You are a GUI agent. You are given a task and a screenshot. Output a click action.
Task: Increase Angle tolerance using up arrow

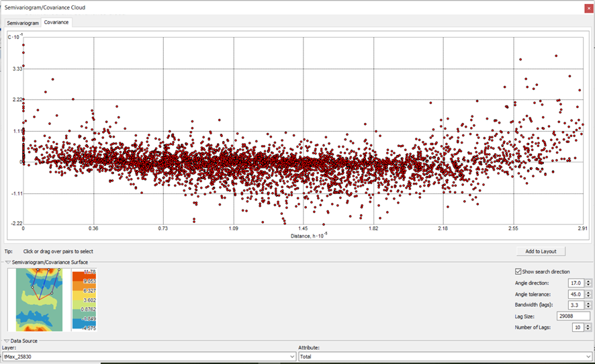tap(588, 291)
